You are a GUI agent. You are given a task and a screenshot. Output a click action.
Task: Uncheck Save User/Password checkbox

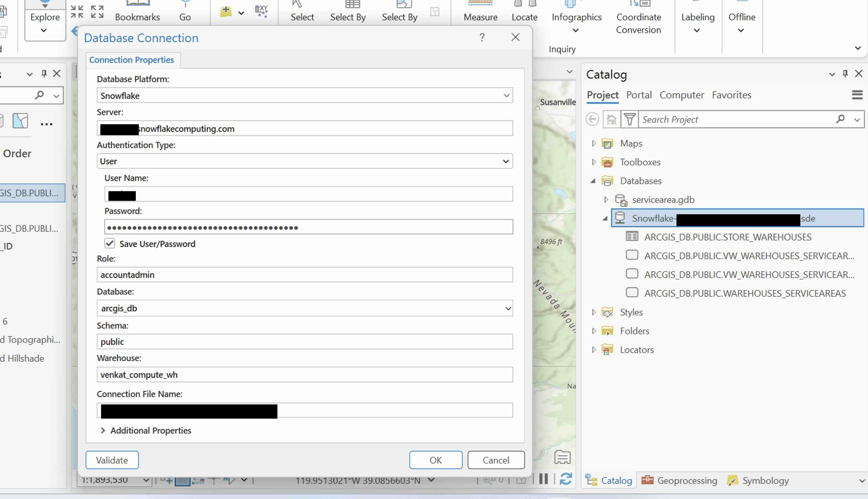tap(109, 243)
